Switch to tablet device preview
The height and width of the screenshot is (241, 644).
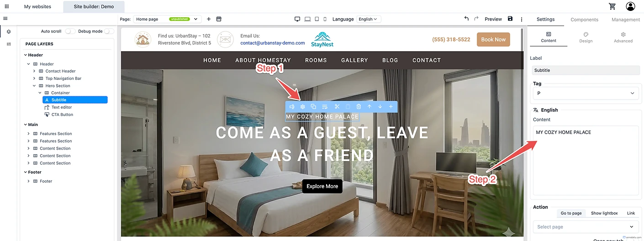coord(317,19)
